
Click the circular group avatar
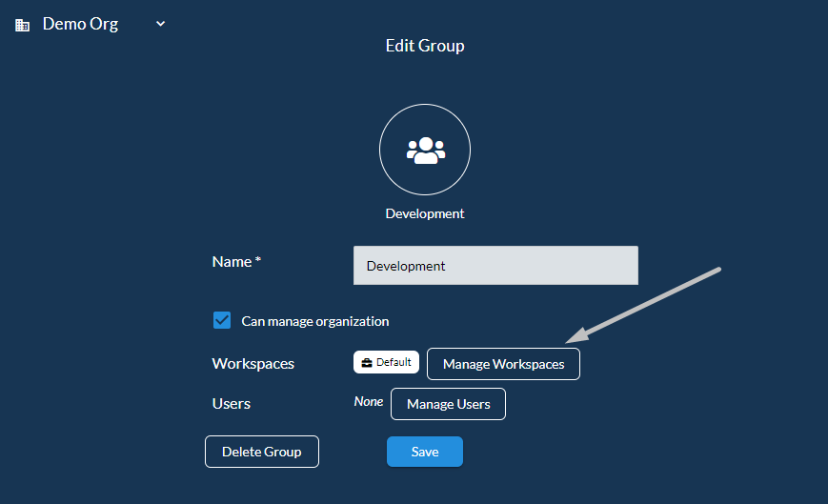425,150
